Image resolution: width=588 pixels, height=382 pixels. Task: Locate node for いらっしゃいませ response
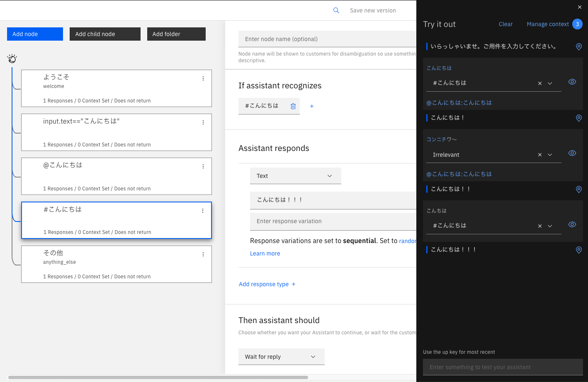579,47
